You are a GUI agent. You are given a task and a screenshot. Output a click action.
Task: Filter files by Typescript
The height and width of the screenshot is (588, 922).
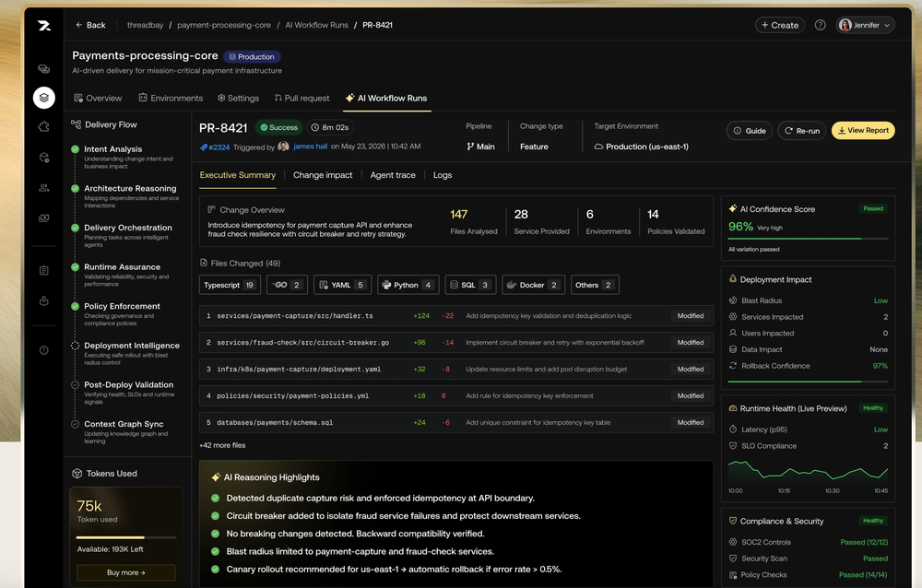(x=230, y=285)
